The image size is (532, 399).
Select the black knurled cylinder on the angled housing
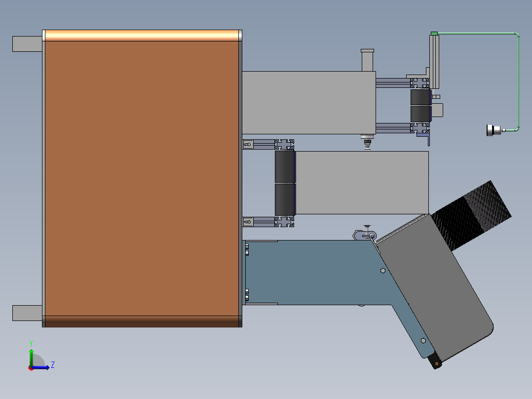coord(472,216)
